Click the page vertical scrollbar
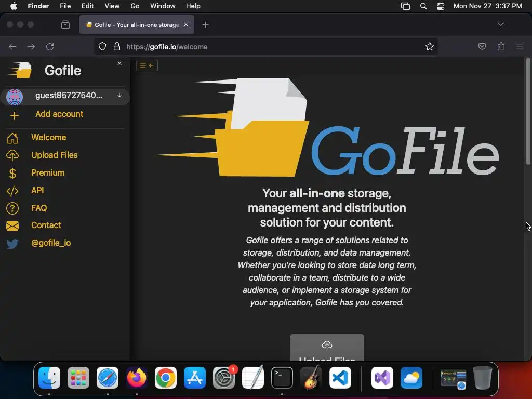 (x=528, y=112)
